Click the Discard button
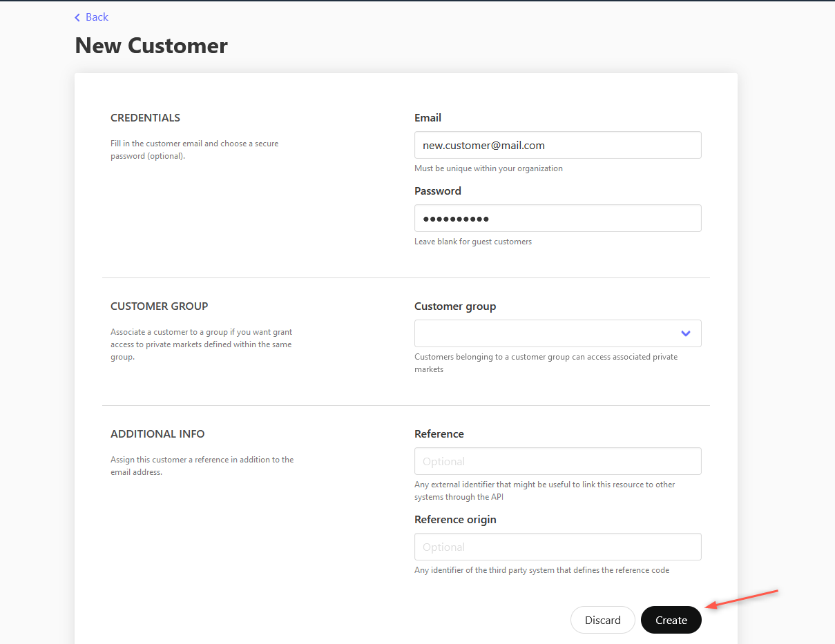The width and height of the screenshot is (835, 644). click(x=602, y=620)
